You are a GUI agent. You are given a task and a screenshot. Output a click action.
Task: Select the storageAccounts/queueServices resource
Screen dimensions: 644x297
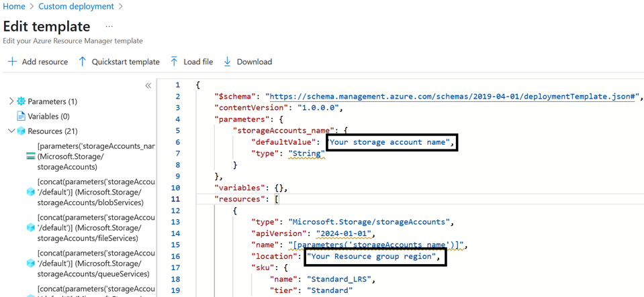[96, 263]
